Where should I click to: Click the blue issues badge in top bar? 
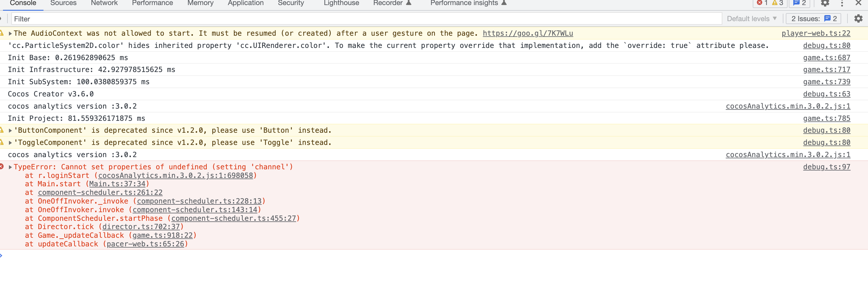[799, 3]
